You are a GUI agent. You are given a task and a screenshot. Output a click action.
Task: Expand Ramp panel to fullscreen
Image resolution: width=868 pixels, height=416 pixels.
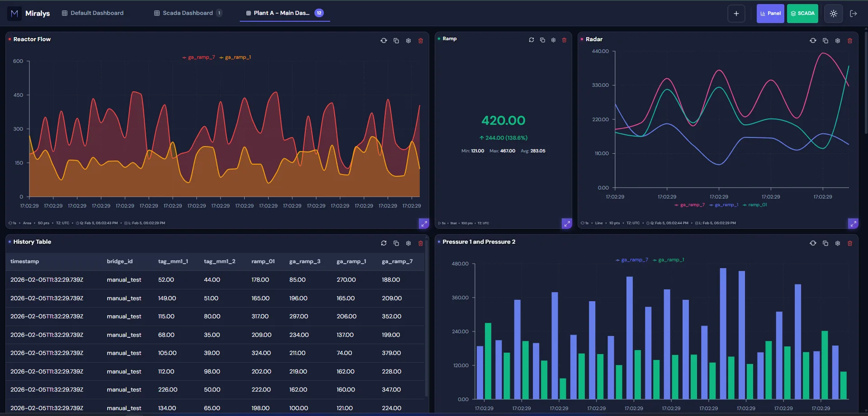(x=567, y=223)
